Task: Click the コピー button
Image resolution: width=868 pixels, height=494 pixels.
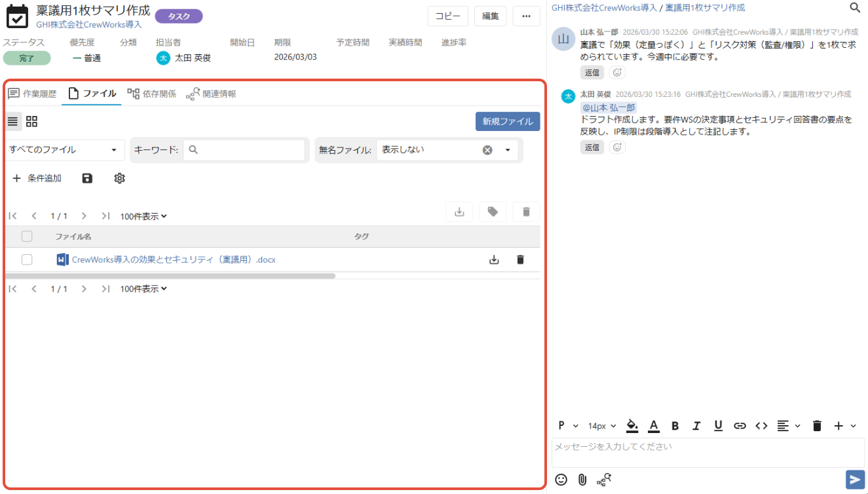Action: point(448,16)
